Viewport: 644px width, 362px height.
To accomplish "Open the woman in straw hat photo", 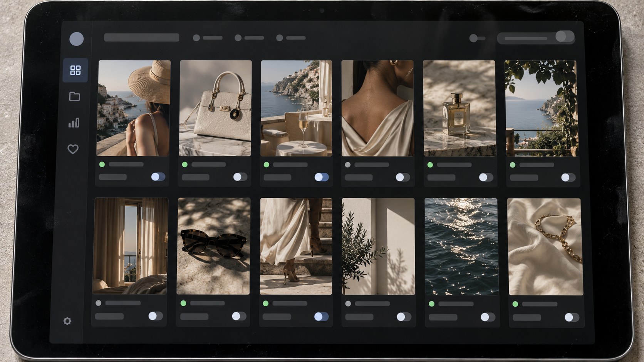I will [133, 108].
